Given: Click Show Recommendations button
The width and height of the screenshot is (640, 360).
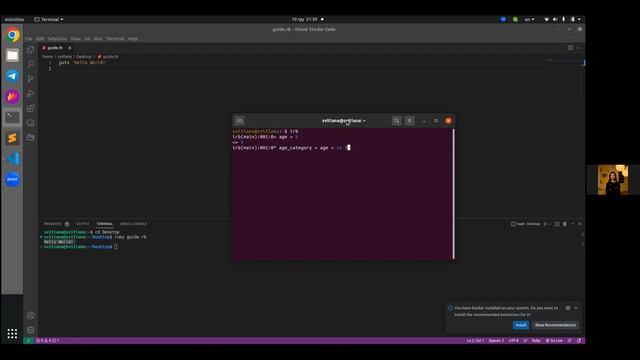Looking at the screenshot, I should tap(555, 325).
